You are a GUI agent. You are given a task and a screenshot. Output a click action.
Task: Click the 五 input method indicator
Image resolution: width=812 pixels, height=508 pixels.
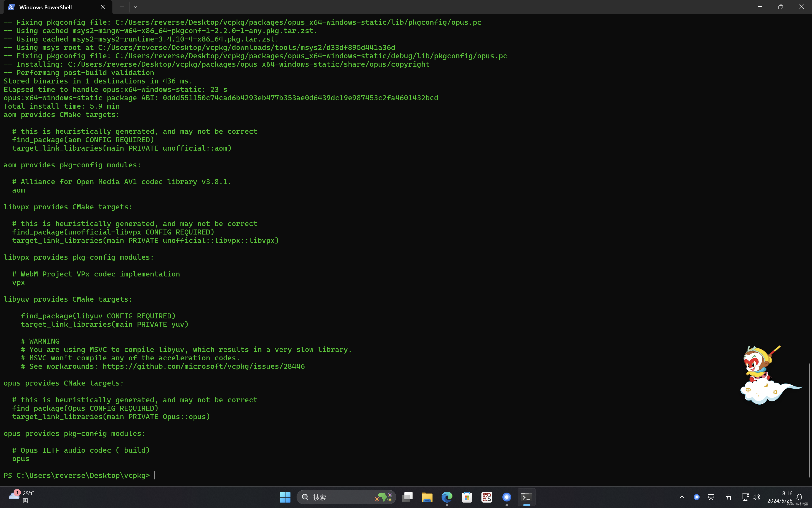click(x=728, y=497)
